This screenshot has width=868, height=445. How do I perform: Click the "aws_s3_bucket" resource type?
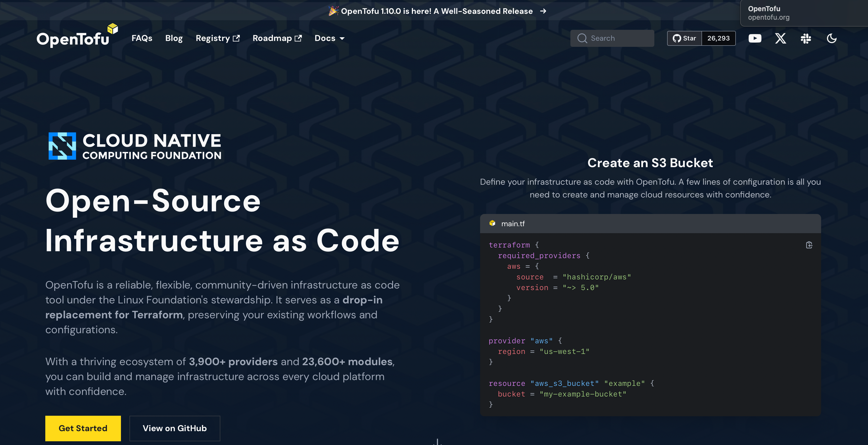pos(565,384)
